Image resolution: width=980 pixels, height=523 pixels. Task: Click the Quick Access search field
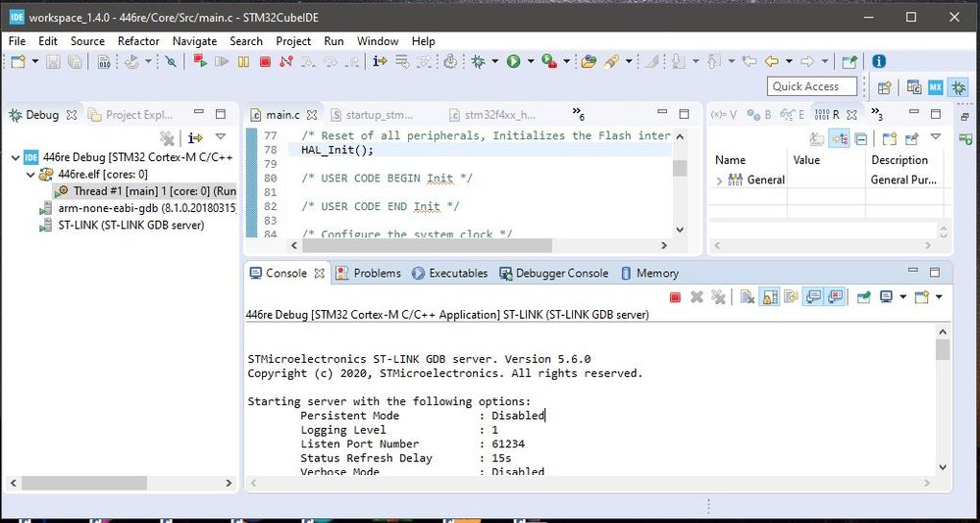point(812,86)
